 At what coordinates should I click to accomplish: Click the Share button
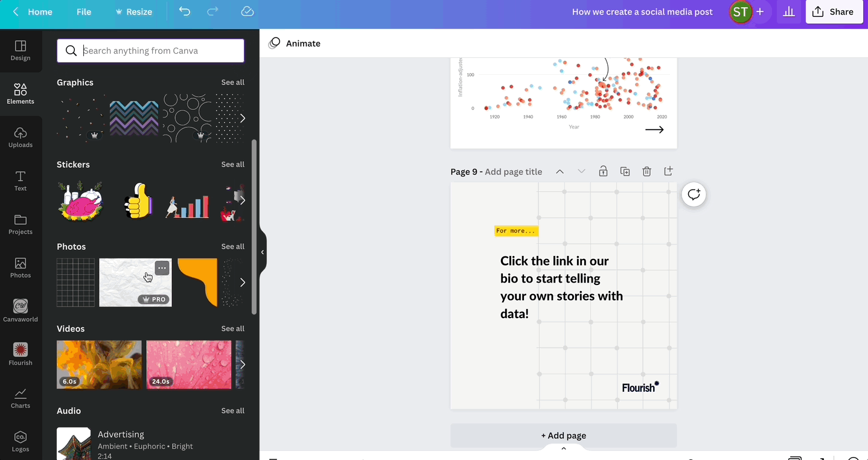834,12
